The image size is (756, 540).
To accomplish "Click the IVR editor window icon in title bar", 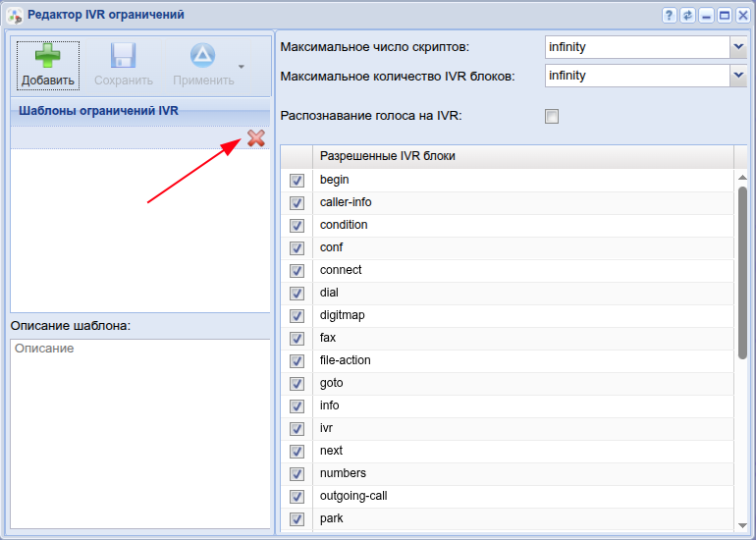I will click(15, 16).
